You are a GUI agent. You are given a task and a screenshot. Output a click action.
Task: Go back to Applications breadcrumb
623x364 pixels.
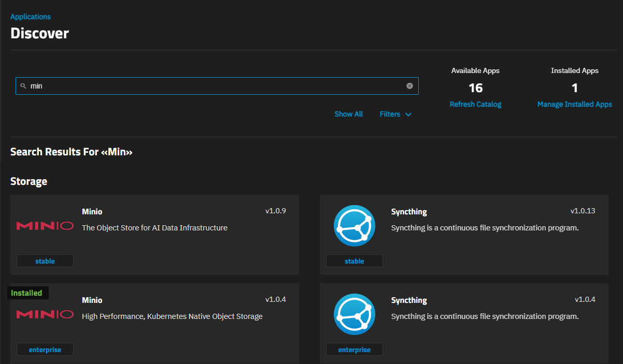click(31, 17)
